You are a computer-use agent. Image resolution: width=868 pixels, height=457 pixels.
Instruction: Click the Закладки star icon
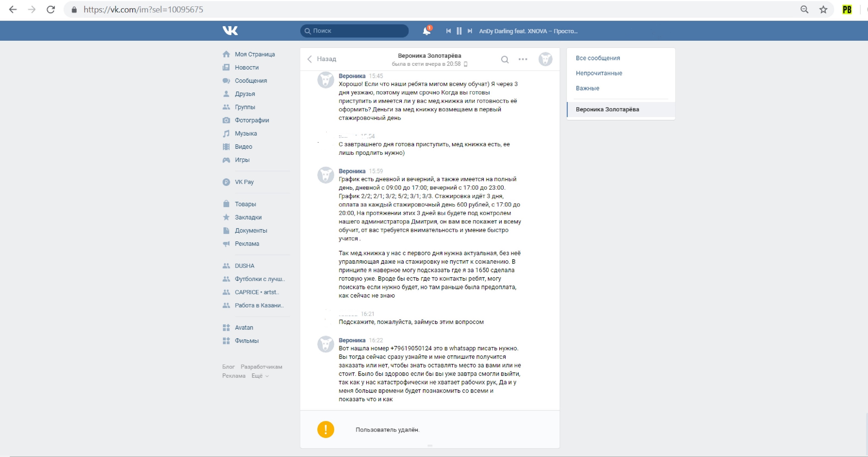tap(226, 217)
